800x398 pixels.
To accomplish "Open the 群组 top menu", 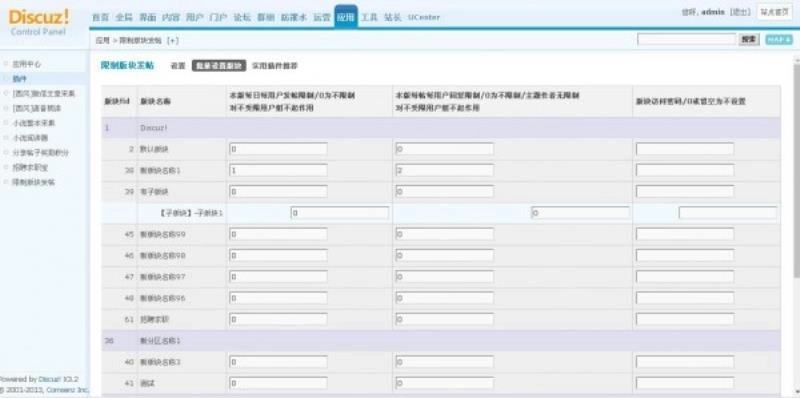I will pyautogui.click(x=265, y=17).
